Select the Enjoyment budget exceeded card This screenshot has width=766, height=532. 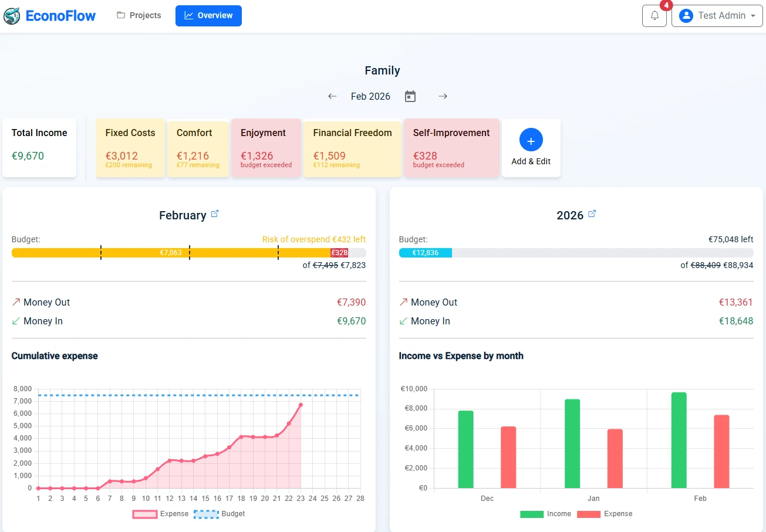point(266,148)
